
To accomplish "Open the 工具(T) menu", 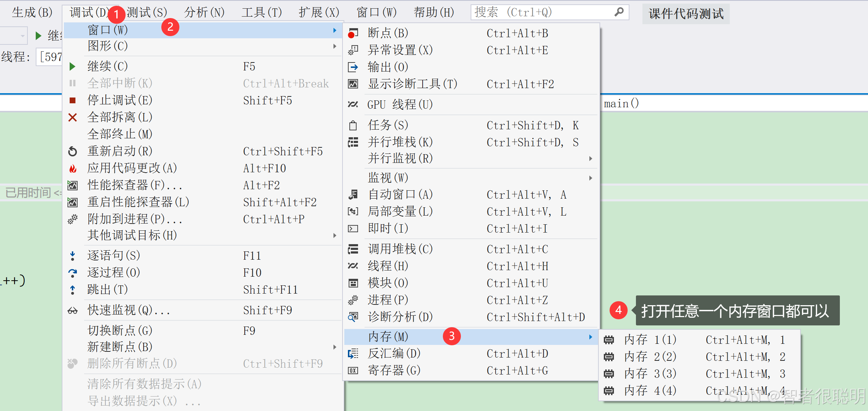I will [x=261, y=12].
